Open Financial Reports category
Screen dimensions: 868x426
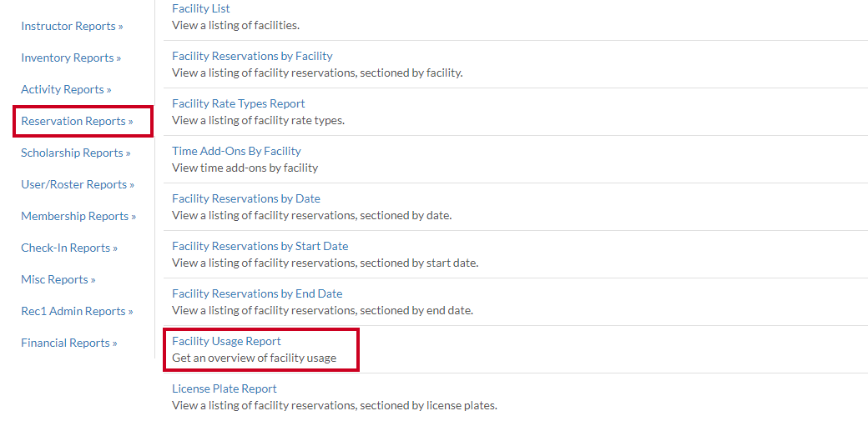click(69, 343)
